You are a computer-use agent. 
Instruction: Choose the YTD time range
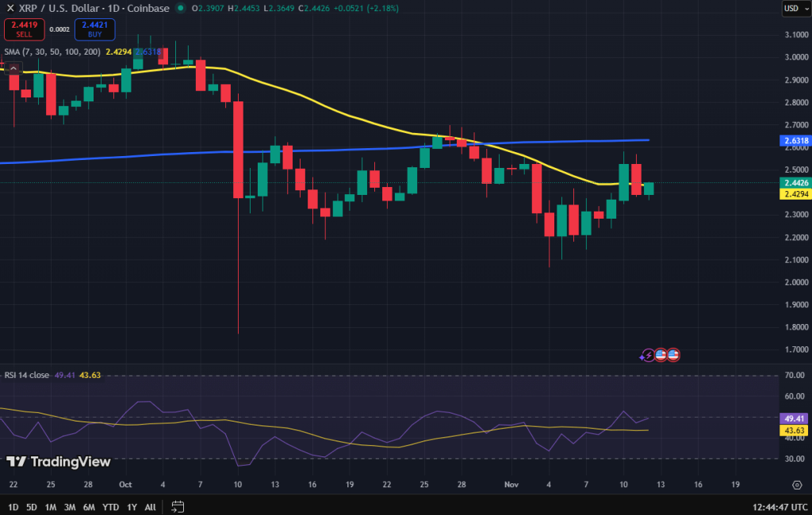[110, 507]
